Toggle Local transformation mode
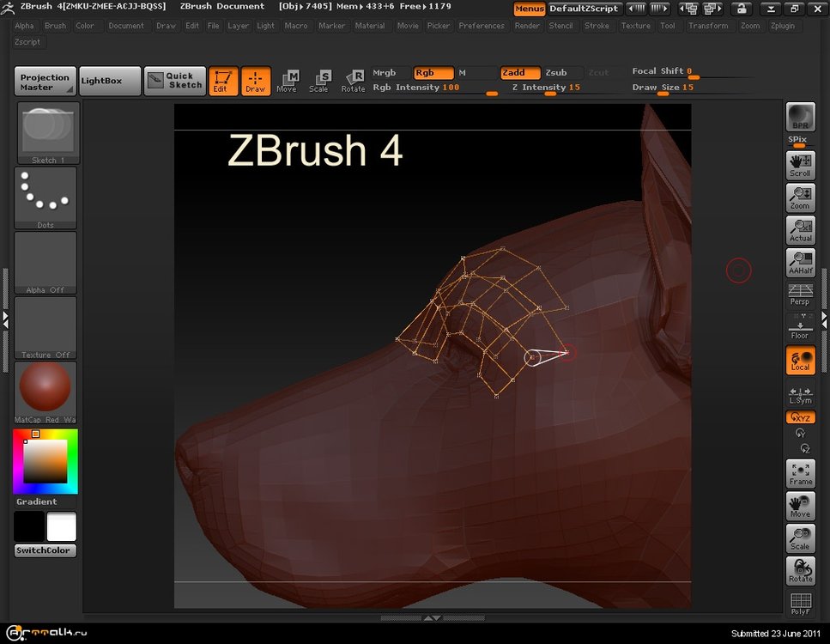The height and width of the screenshot is (644, 830). (x=800, y=361)
